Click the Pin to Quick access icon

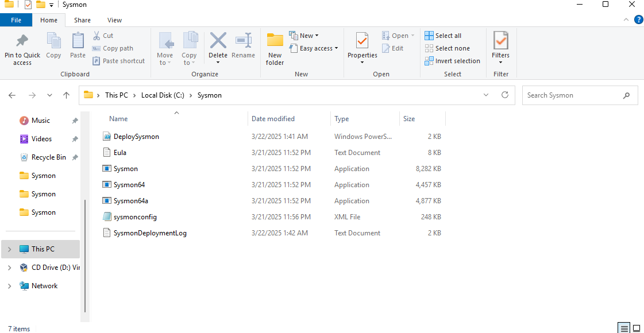(22, 41)
